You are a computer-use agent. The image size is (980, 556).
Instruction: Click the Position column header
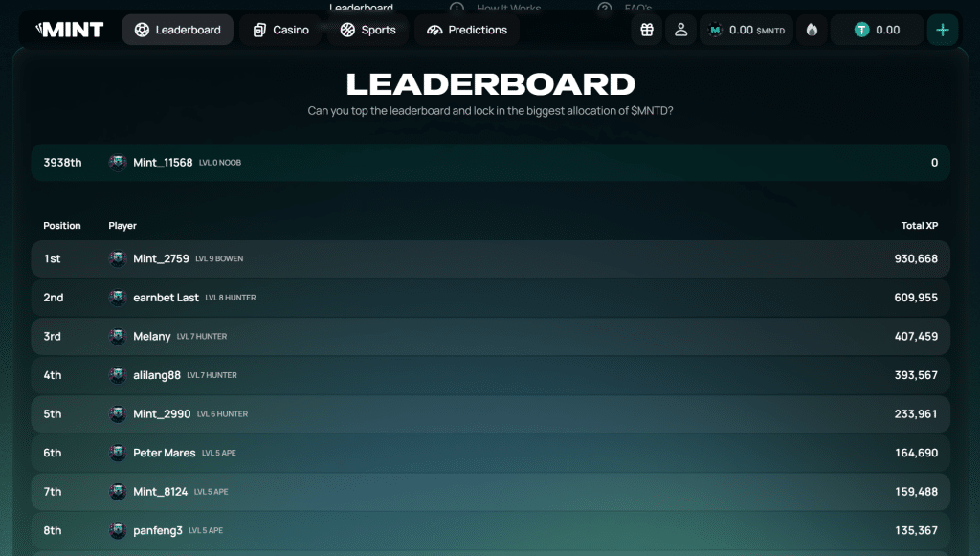62,226
